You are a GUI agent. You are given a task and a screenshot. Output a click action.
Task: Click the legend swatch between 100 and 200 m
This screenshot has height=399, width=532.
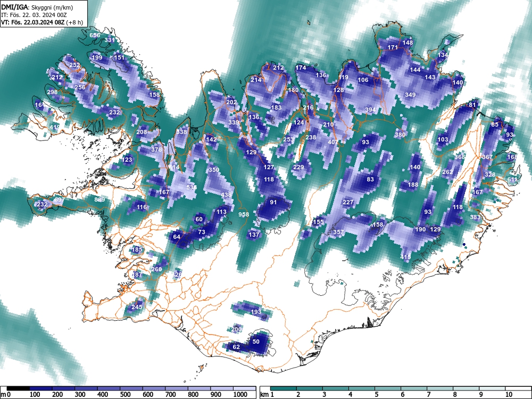(x=41, y=388)
